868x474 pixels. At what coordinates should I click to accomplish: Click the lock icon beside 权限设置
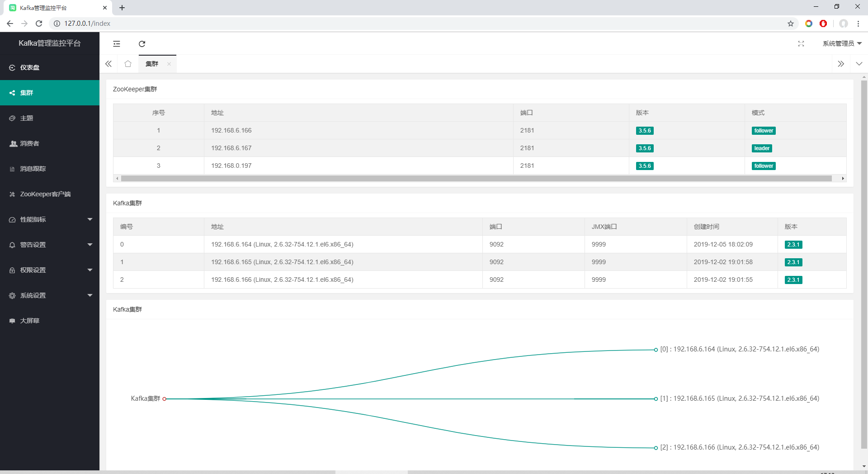pos(12,270)
